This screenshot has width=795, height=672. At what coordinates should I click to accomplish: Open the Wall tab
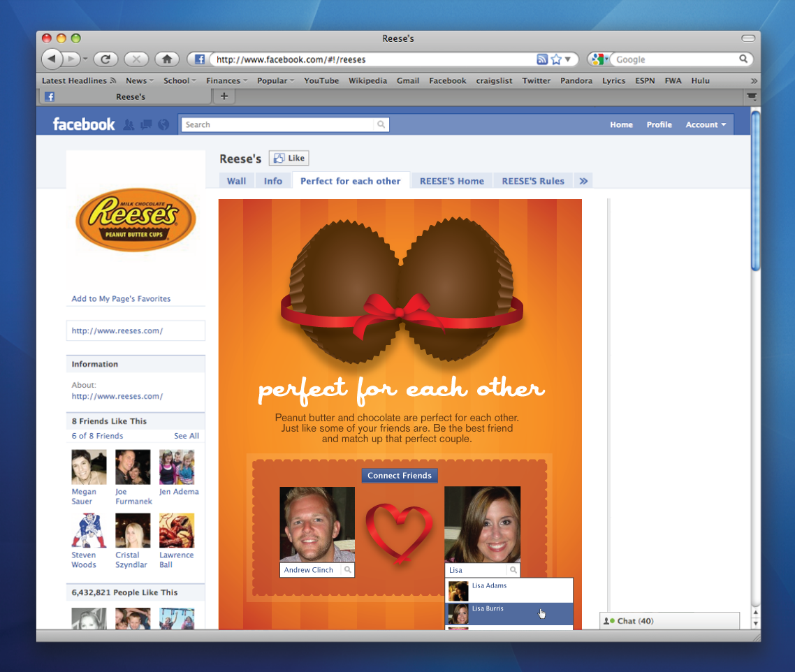(x=237, y=180)
